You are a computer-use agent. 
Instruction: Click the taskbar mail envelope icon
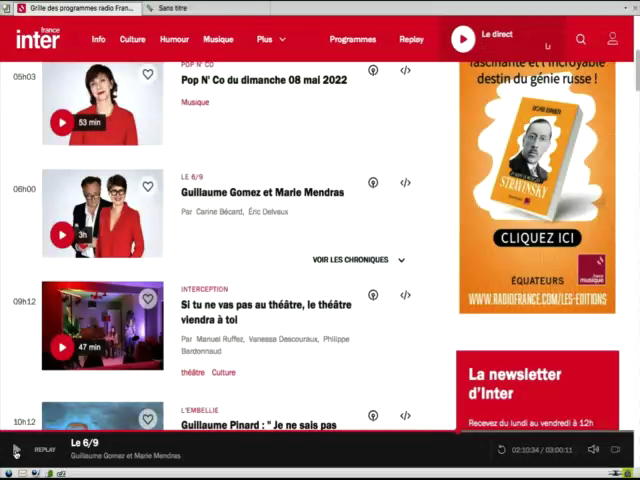click(x=22, y=473)
